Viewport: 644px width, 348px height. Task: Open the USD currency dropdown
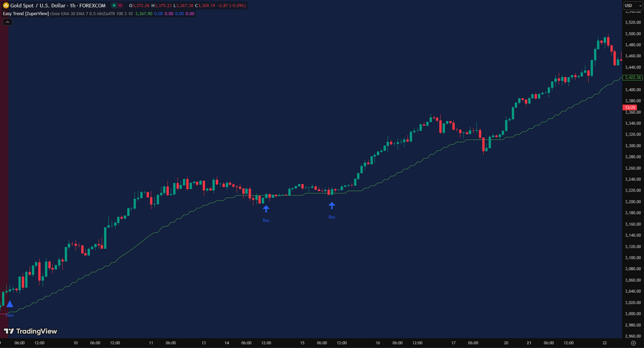(x=633, y=5)
